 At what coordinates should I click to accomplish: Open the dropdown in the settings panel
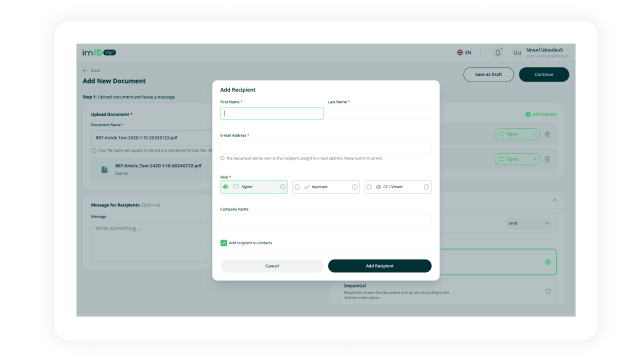[x=529, y=223]
